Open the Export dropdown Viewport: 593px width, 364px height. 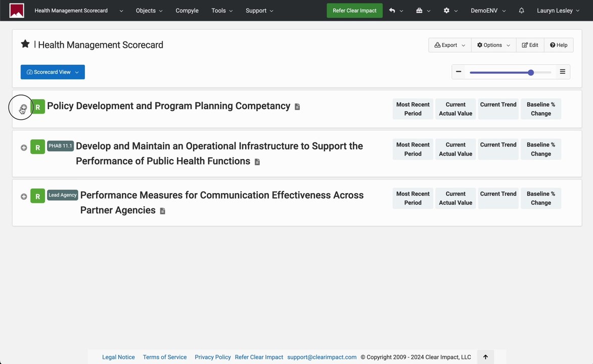[449, 45]
